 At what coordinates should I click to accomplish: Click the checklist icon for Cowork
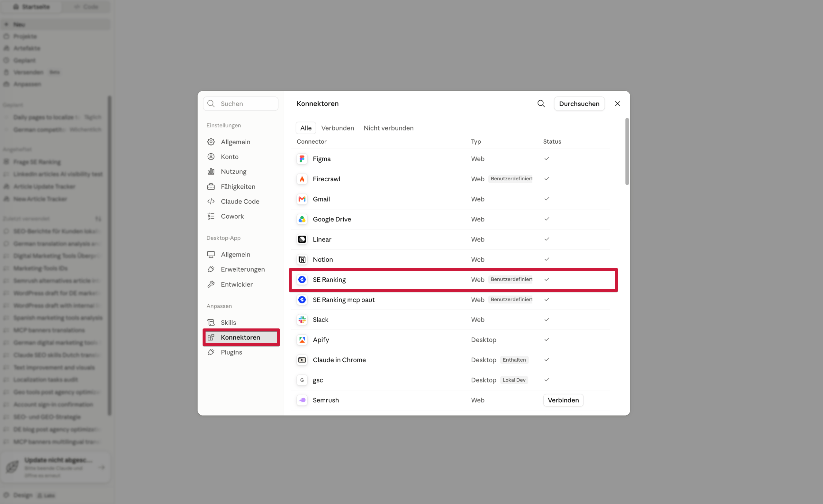[211, 216]
